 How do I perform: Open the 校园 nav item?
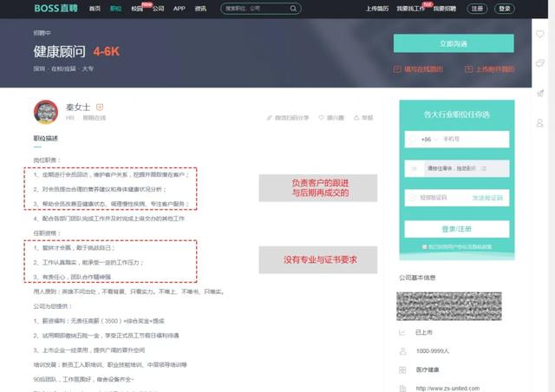pos(137,9)
